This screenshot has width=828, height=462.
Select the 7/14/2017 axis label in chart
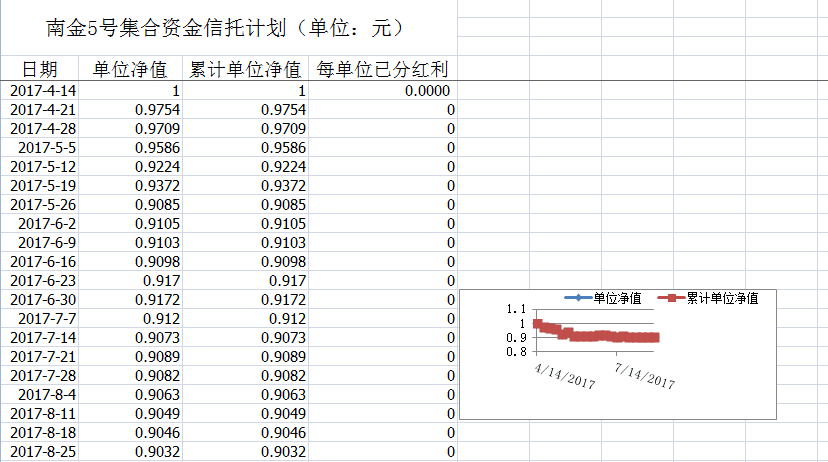645,382
